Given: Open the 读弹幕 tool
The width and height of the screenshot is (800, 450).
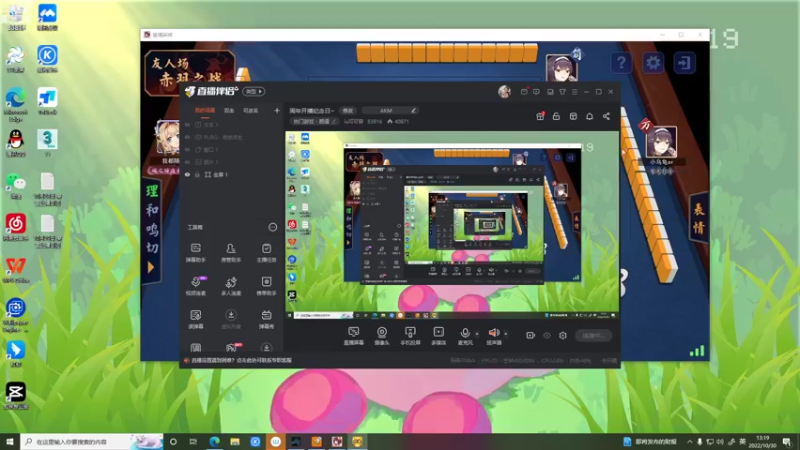Looking at the screenshot, I should [x=195, y=319].
